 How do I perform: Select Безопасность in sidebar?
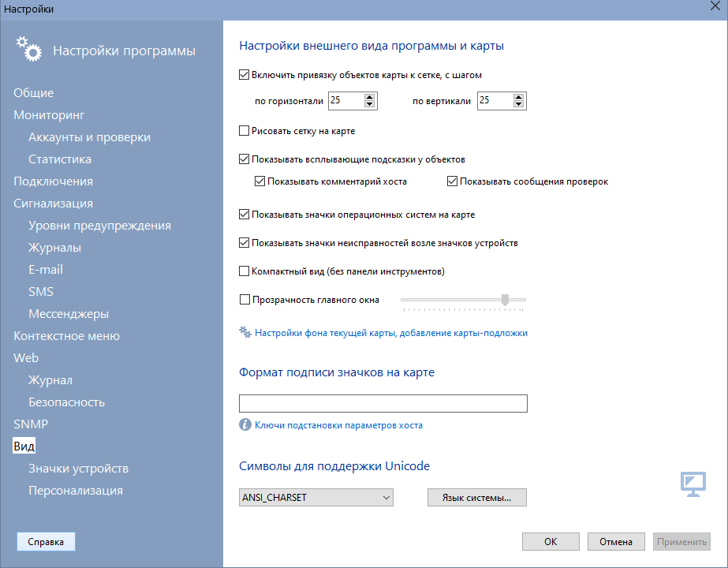pos(67,402)
